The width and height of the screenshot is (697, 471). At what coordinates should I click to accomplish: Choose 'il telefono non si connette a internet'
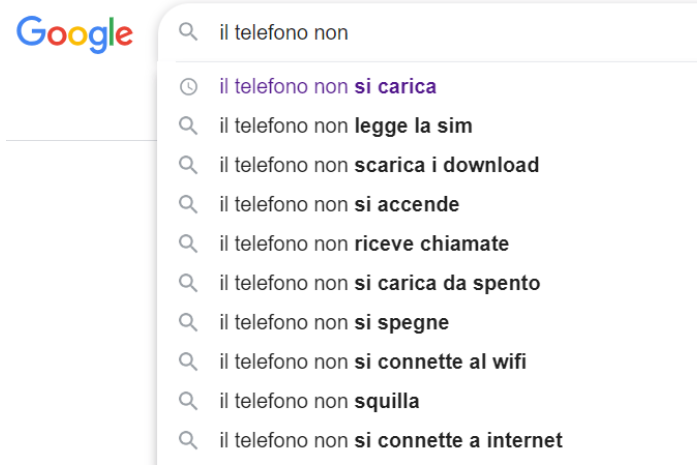coord(391,440)
